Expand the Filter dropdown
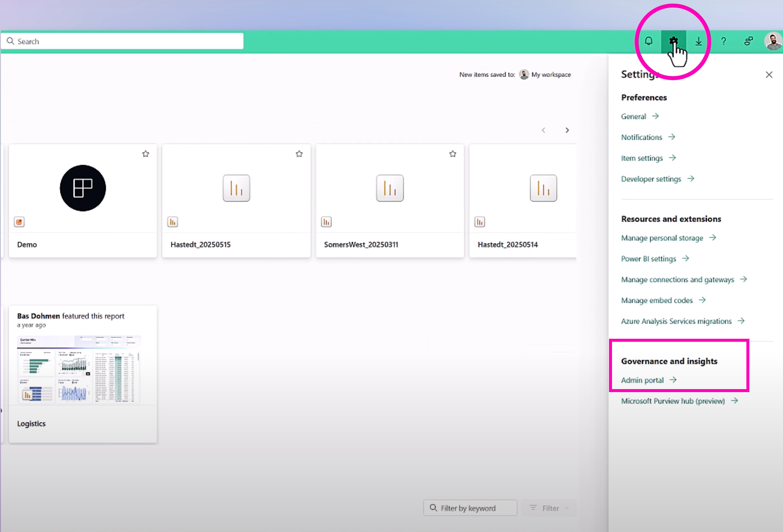Screen dimensions: 783x532 tap(549, 508)
